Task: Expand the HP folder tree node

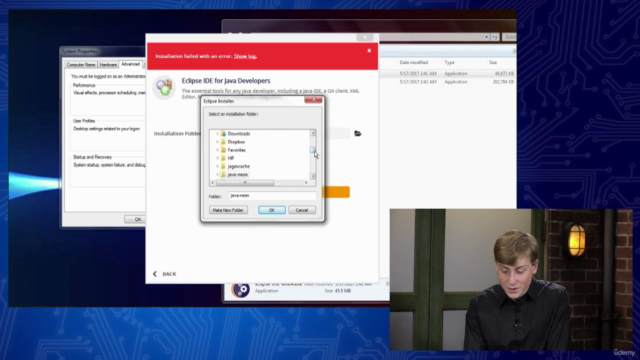Action: pos(217,158)
